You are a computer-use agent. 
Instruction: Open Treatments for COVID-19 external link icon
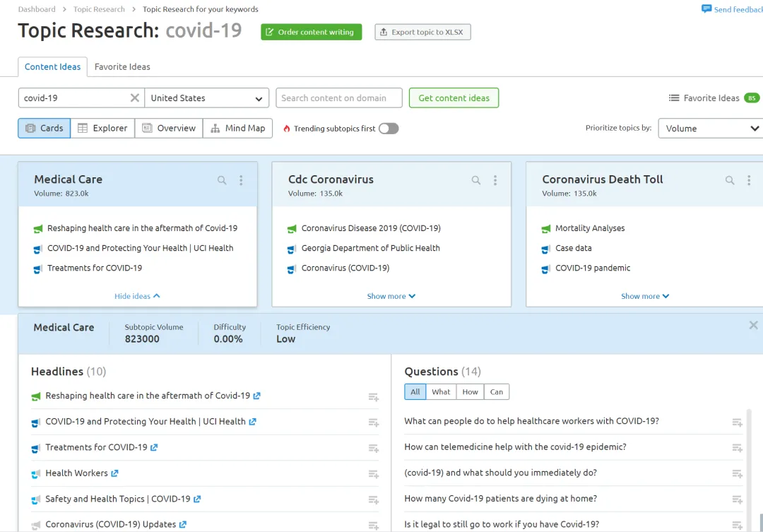(x=154, y=447)
